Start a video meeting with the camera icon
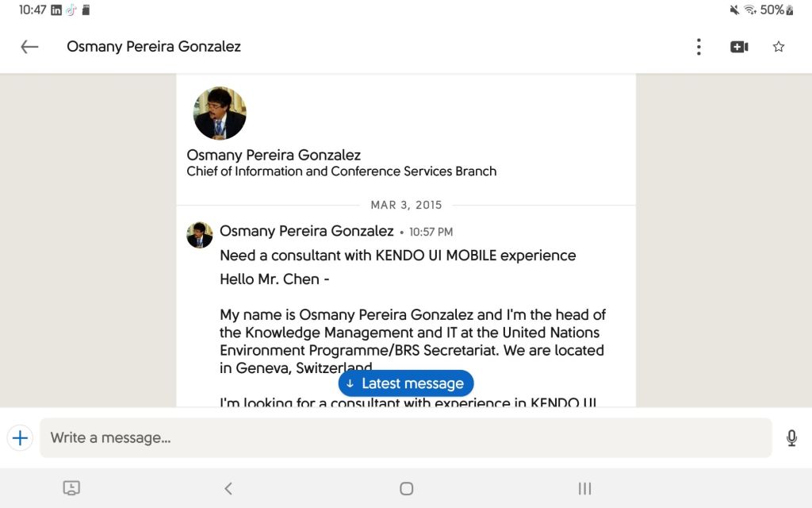The height and width of the screenshot is (508, 812). [x=739, y=47]
